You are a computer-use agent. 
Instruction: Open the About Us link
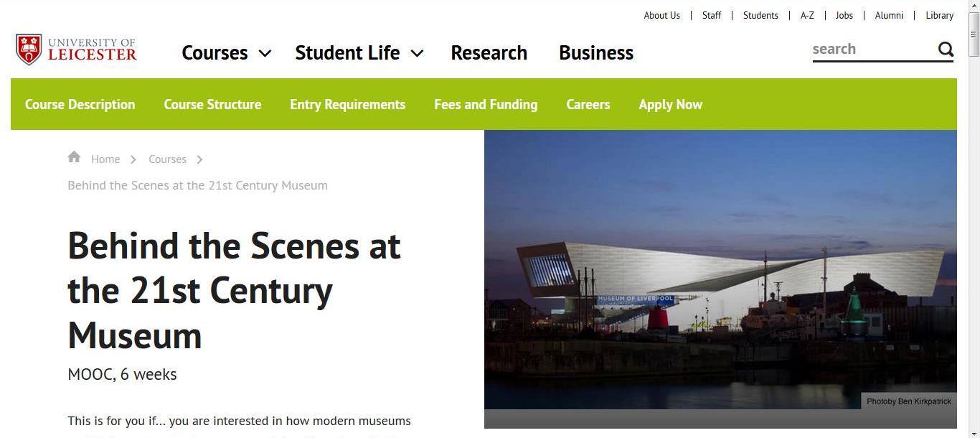661,15
